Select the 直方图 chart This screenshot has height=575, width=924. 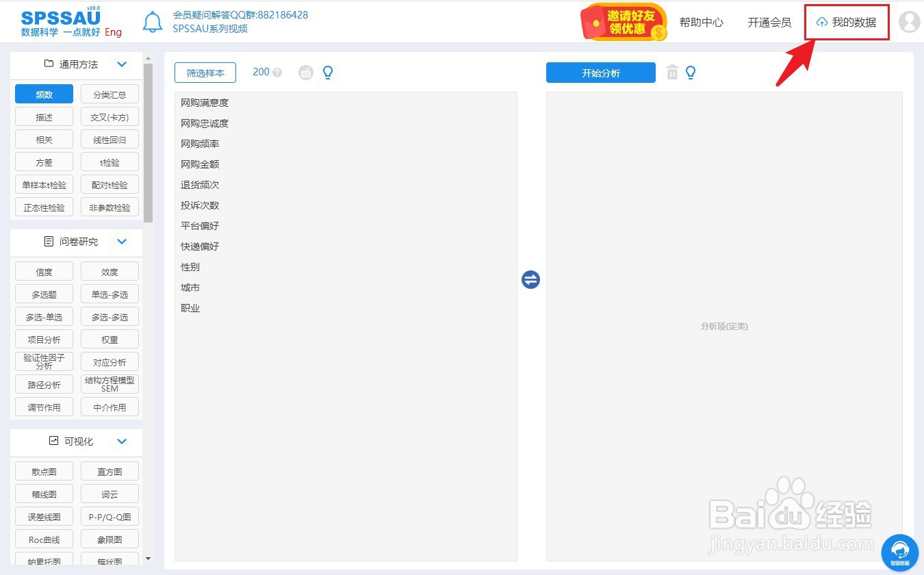point(110,472)
